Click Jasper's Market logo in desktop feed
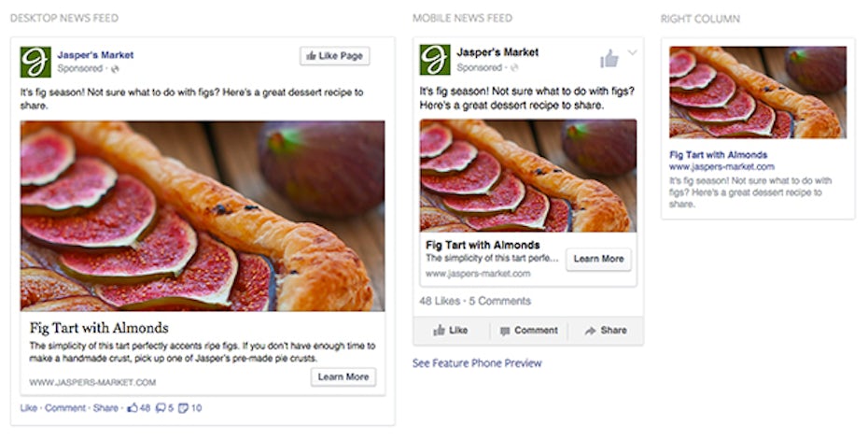This screenshot has width=868, height=440. (x=35, y=62)
